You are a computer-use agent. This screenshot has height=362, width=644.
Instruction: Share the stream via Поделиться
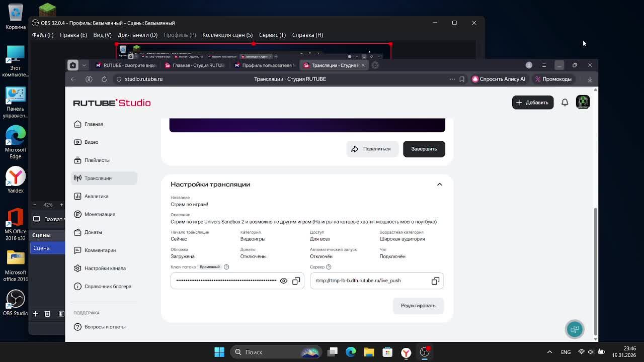click(371, 149)
